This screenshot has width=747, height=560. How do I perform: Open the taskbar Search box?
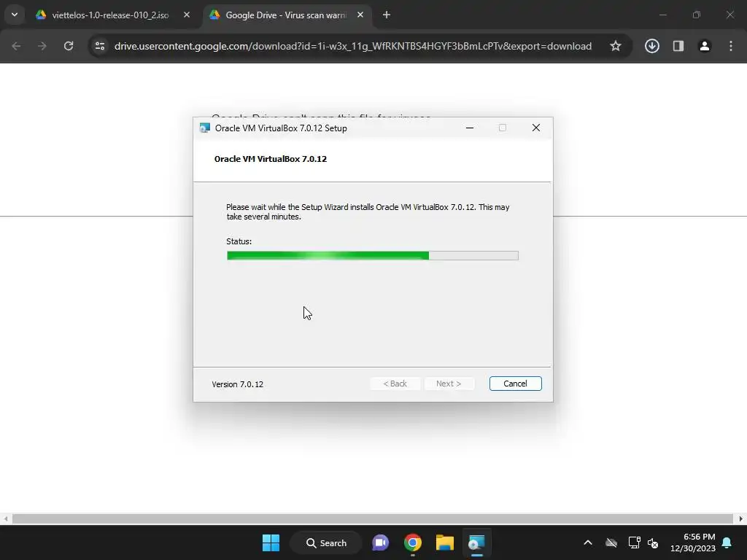[x=326, y=542]
